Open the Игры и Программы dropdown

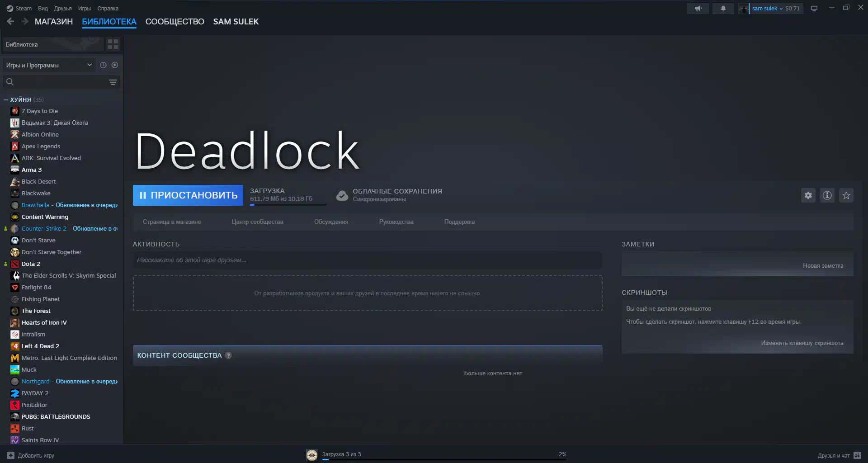(x=49, y=65)
